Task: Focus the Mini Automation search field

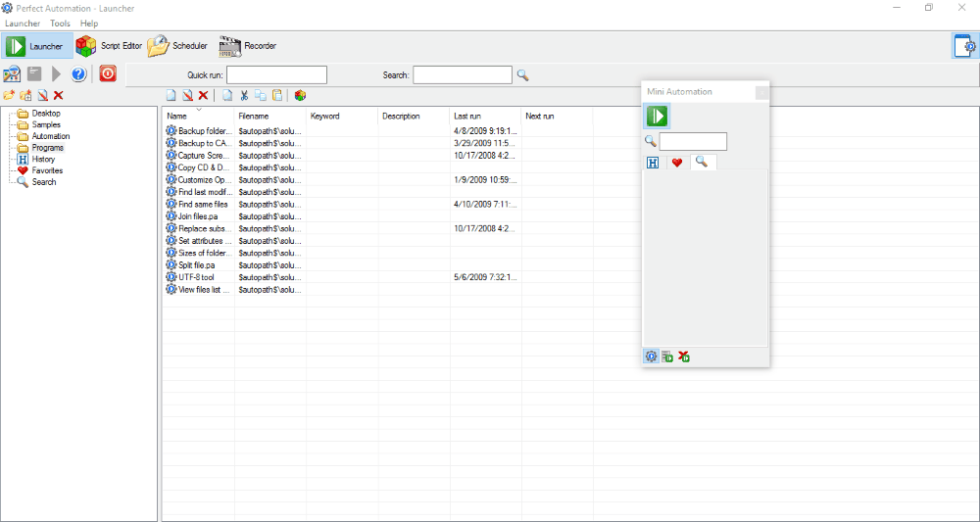Action: (x=693, y=141)
